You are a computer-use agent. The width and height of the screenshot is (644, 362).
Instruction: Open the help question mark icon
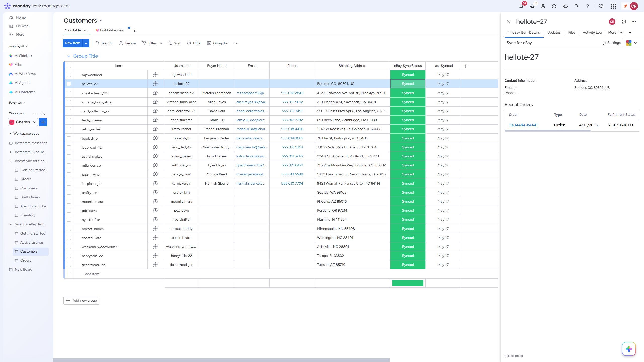point(588,6)
